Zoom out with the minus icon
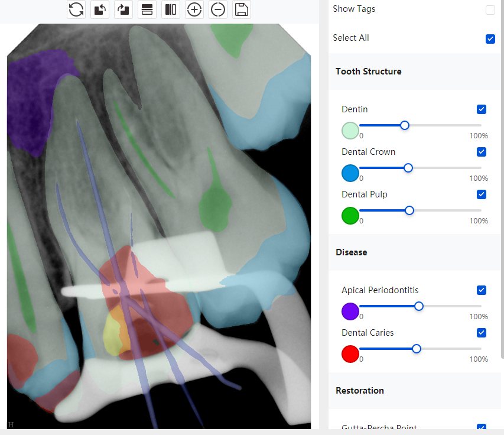The height and width of the screenshot is (435, 504). 218,9
